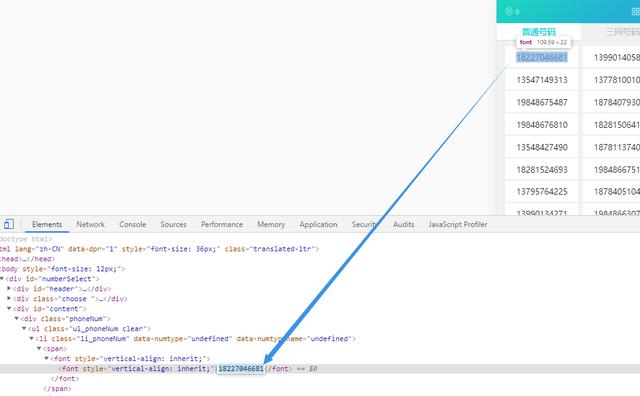
Task: Open the JavaScript Profiler tab
Action: click(458, 225)
